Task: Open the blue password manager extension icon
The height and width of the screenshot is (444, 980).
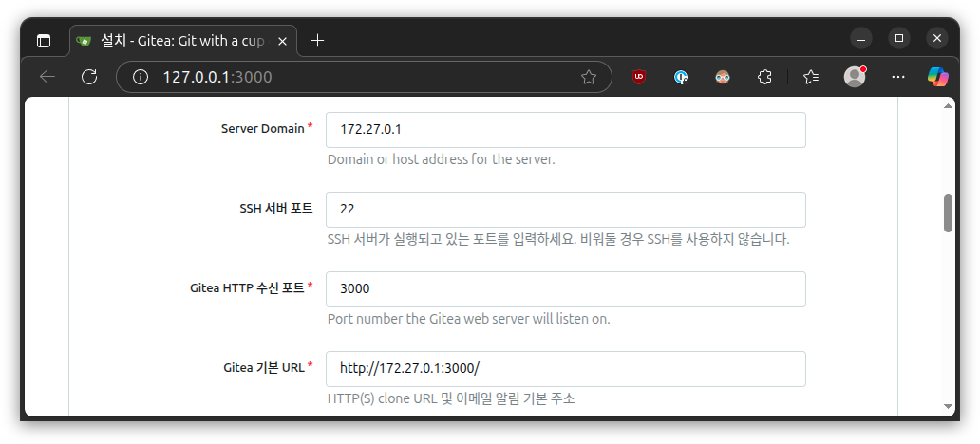Action: tap(681, 77)
